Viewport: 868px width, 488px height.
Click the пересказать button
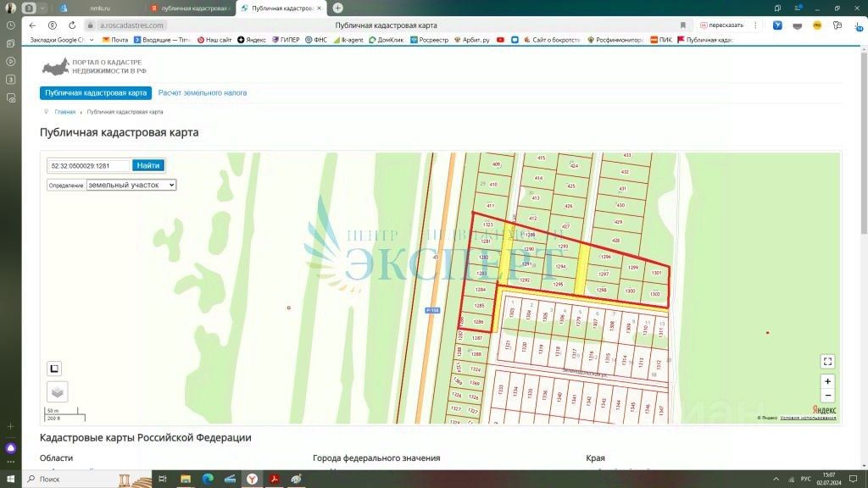coord(721,25)
